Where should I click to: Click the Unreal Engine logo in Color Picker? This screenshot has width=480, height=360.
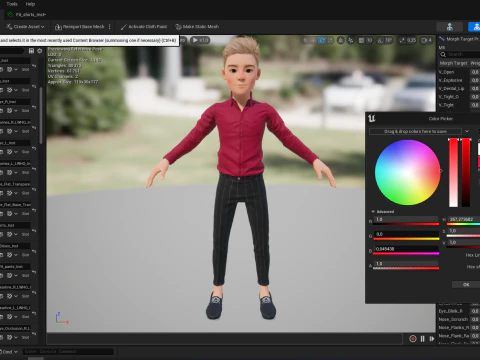(372, 118)
